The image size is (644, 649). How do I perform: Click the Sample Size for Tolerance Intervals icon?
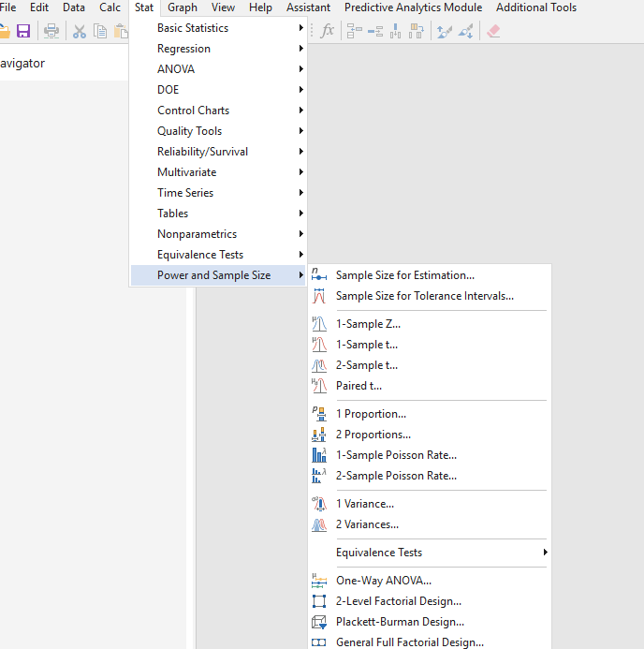click(x=319, y=296)
